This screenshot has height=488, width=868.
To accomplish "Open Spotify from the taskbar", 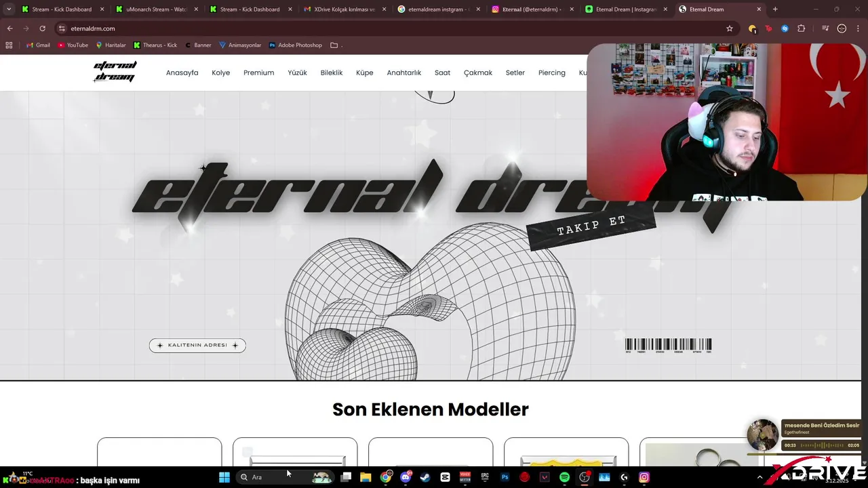I will (564, 477).
